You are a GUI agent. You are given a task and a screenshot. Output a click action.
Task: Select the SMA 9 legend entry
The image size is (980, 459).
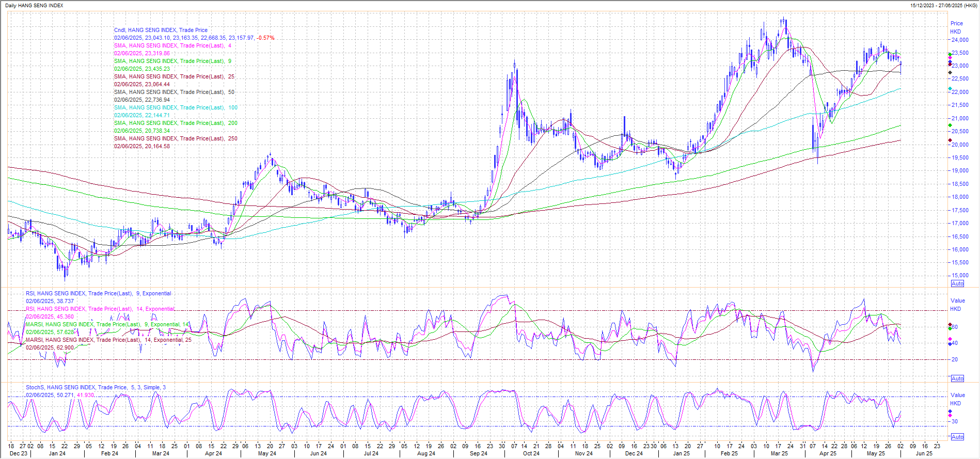click(x=172, y=61)
